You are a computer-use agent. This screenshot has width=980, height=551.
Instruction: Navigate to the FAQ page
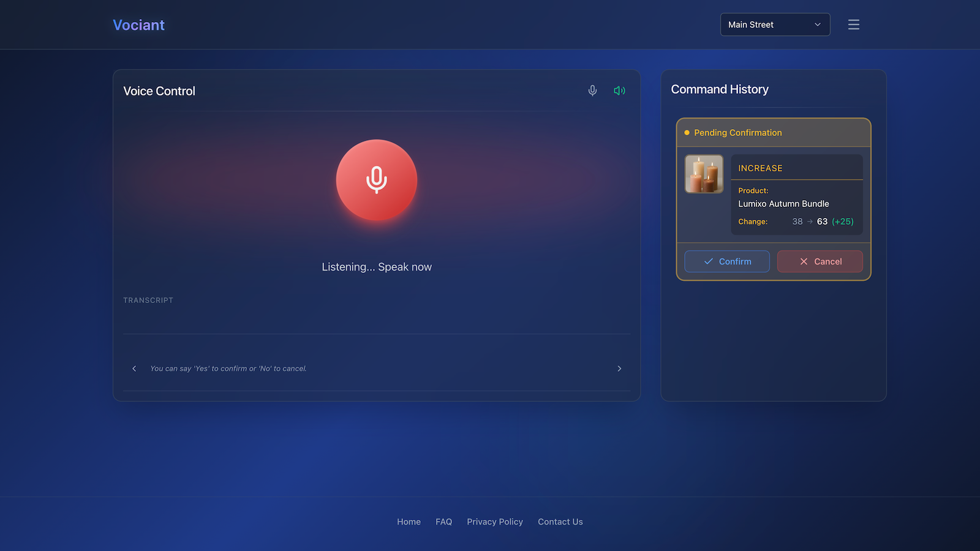coord(443,521)
